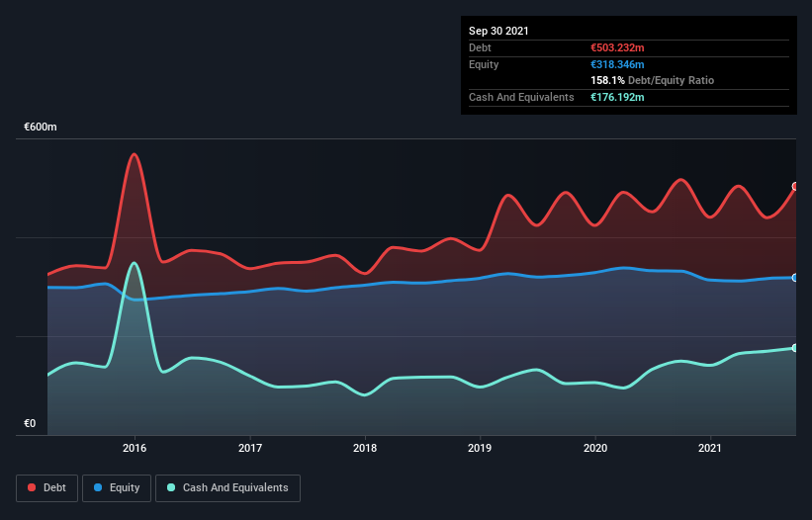Viewport: 812px width, 520px height.
Task: Click the €600m axis label
Action: (x=41, y=127)
